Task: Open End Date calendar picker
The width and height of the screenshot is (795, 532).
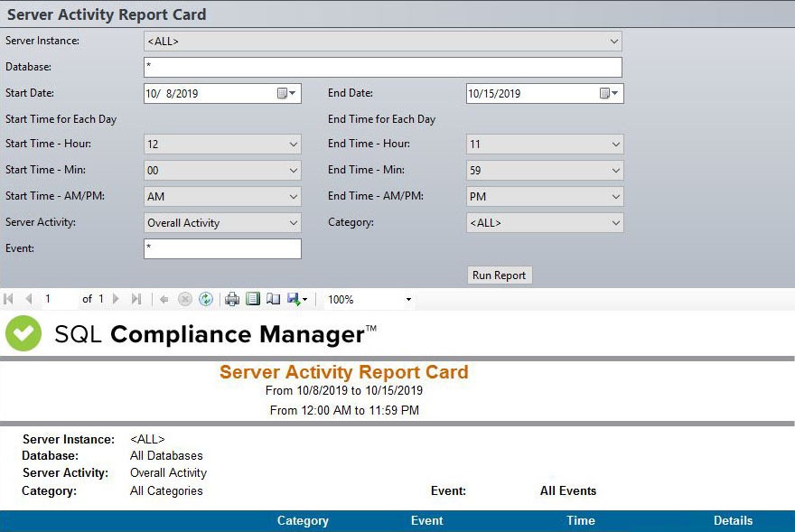Action: pos(608,93)
